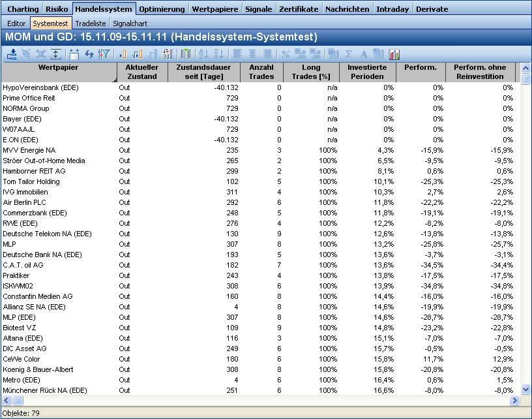Click the refresh arrows toolbar icon

[x=89, y=54]
